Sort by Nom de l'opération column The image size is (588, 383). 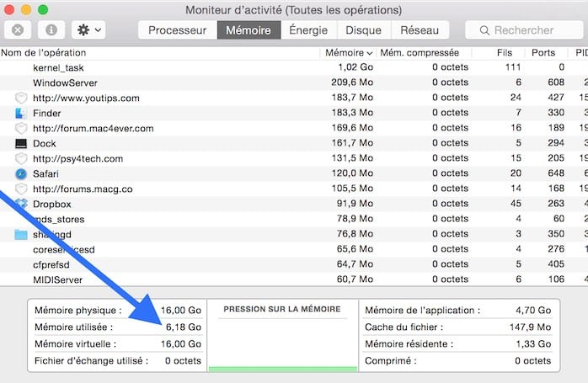[44, 53]
